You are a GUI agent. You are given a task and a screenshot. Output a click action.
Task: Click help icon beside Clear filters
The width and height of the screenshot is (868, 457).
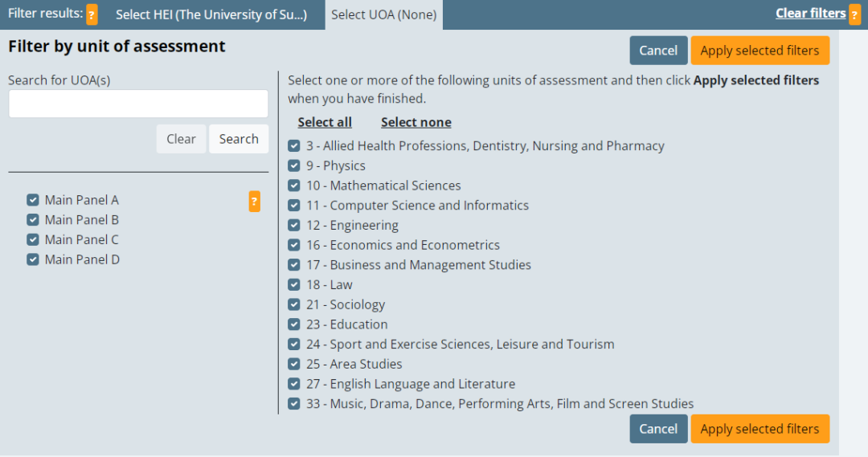(854, 14)
